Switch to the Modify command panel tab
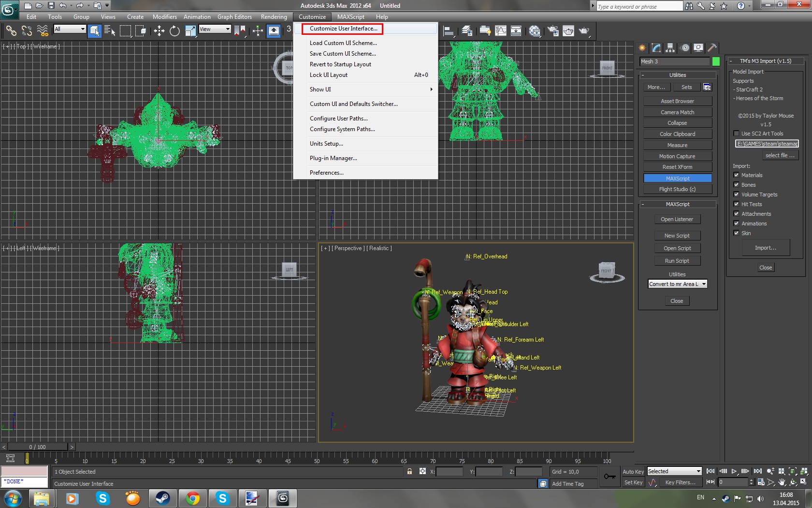The height and width of the screenshot is (508, 812). [x=656, y=47]
